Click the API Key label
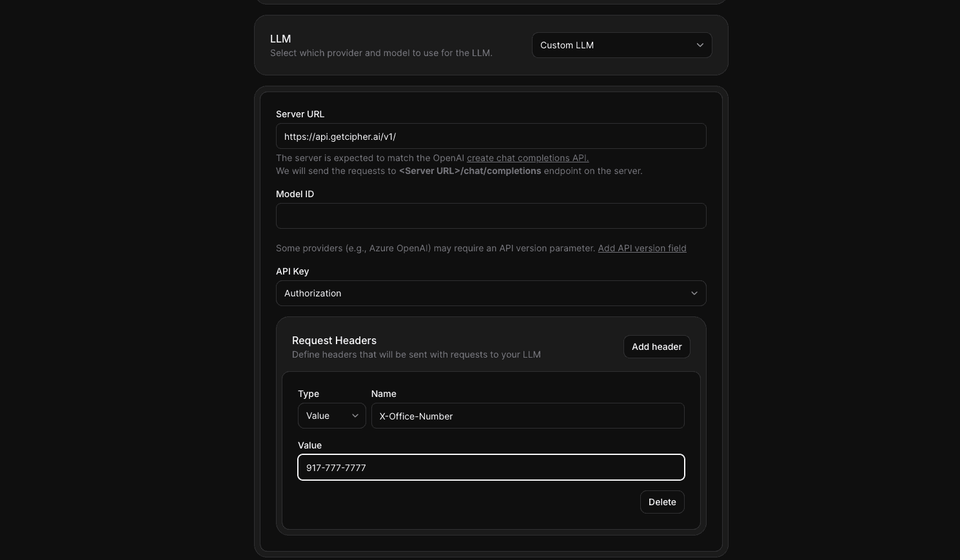Viewport: 960px width, 560px height. (x=292, y=271)
